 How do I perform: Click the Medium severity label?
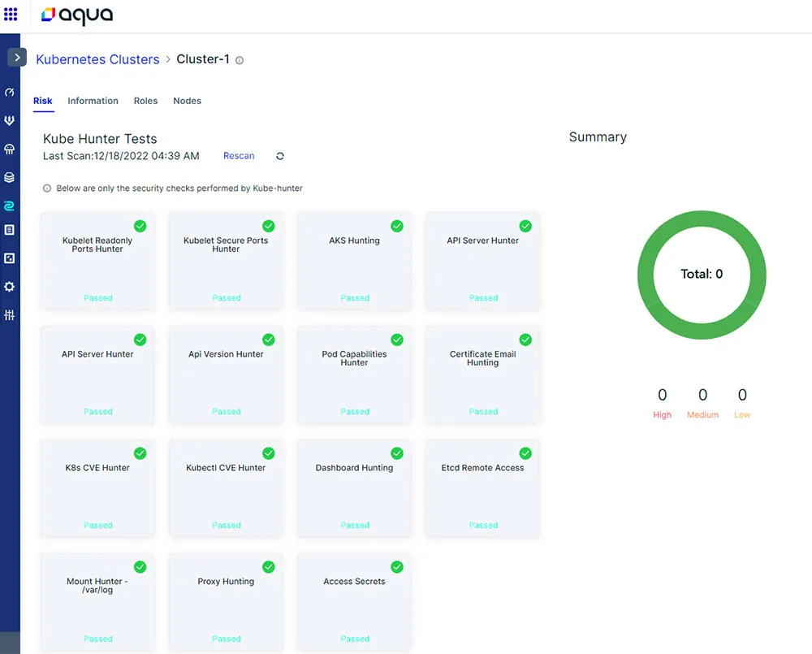[702, 414]
